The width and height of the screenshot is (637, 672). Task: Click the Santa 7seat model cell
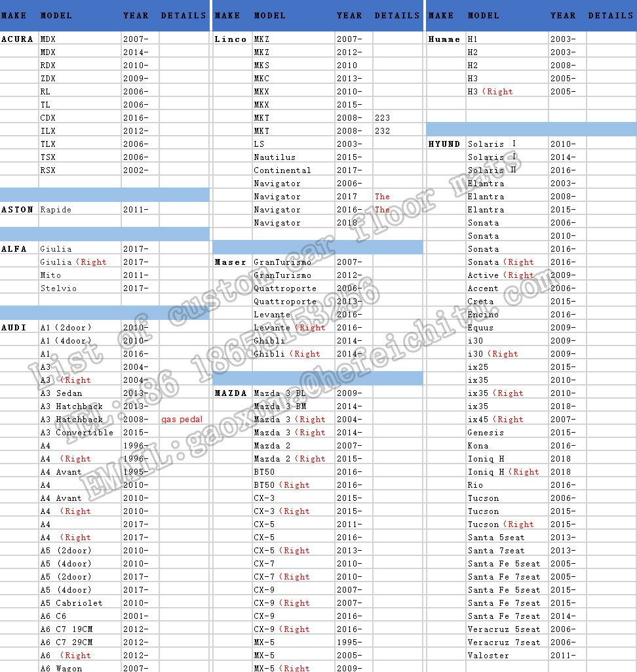[507, 550]
